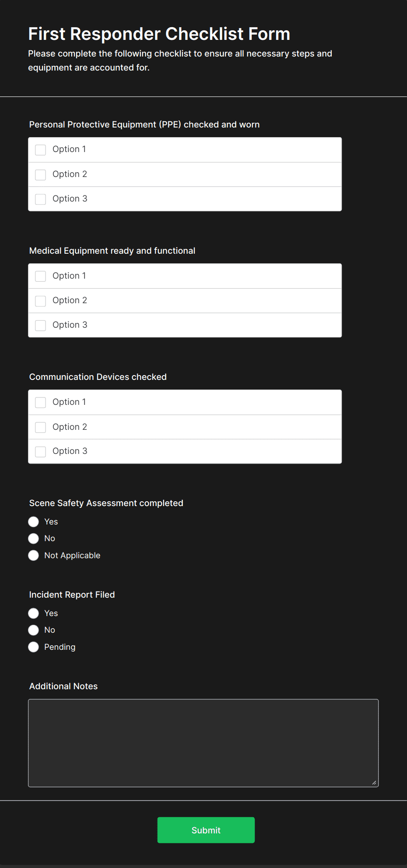Tick Option 3 under PPE checked and worn
The width and height of the screenshot is (407, 868).
(41, 199)
